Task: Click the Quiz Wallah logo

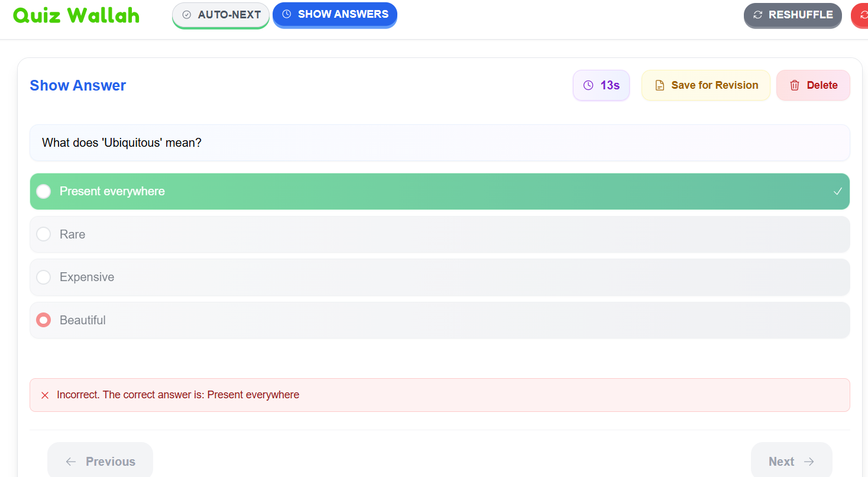Action: coord(76,15)
